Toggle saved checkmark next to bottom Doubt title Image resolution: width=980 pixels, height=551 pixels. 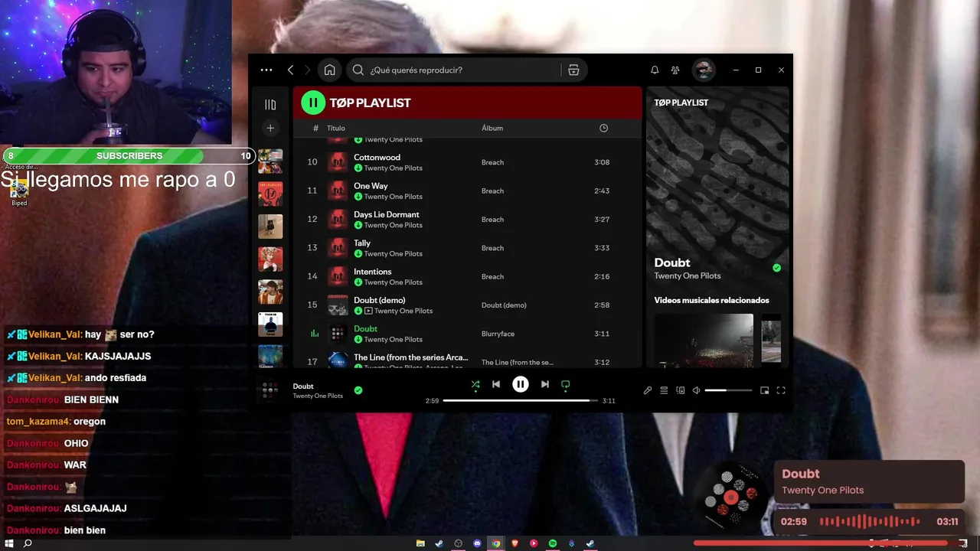[x=358, y=390]
